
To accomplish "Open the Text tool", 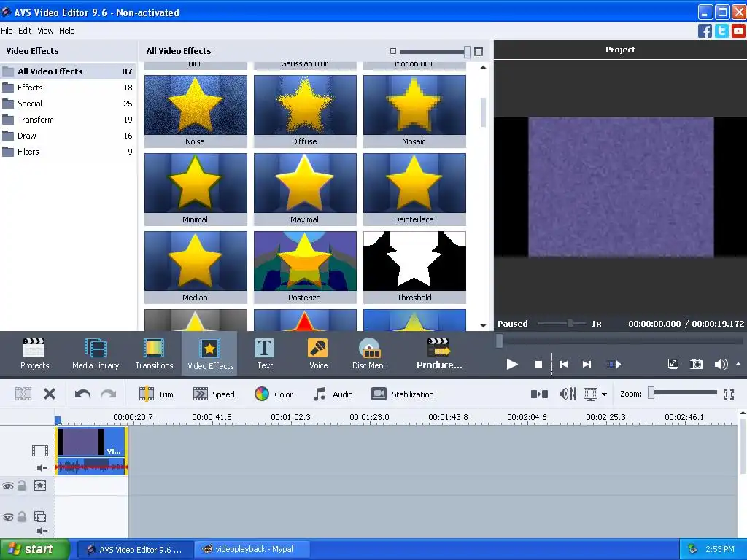I will pyautogui.click(x=265, y=354).
